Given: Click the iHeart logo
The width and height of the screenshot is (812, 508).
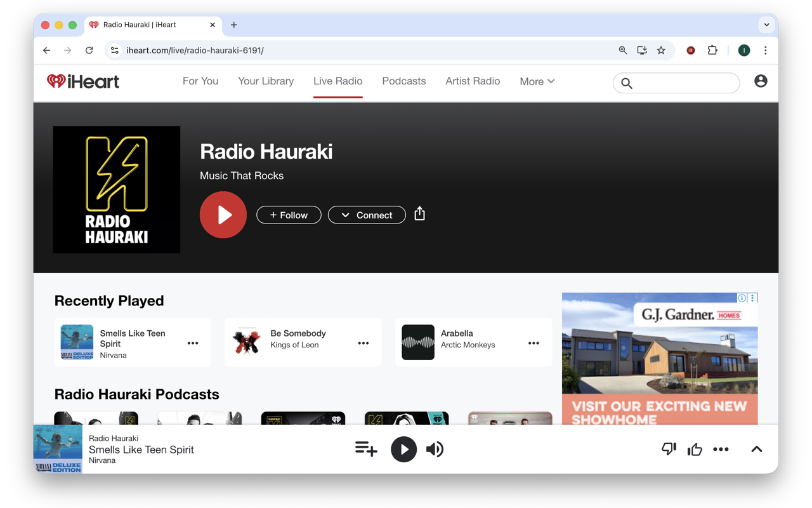Looking at the screenshot, I should point(83,81).
